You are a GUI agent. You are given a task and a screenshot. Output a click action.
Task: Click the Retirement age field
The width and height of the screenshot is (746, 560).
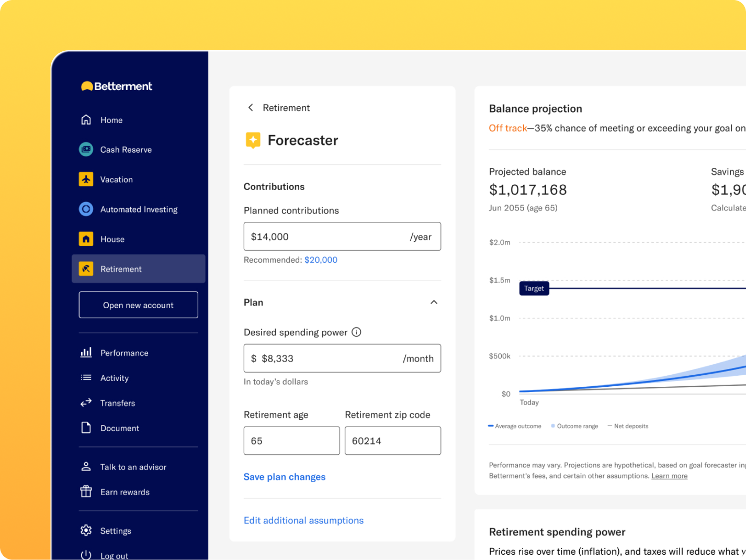(291, 441)
